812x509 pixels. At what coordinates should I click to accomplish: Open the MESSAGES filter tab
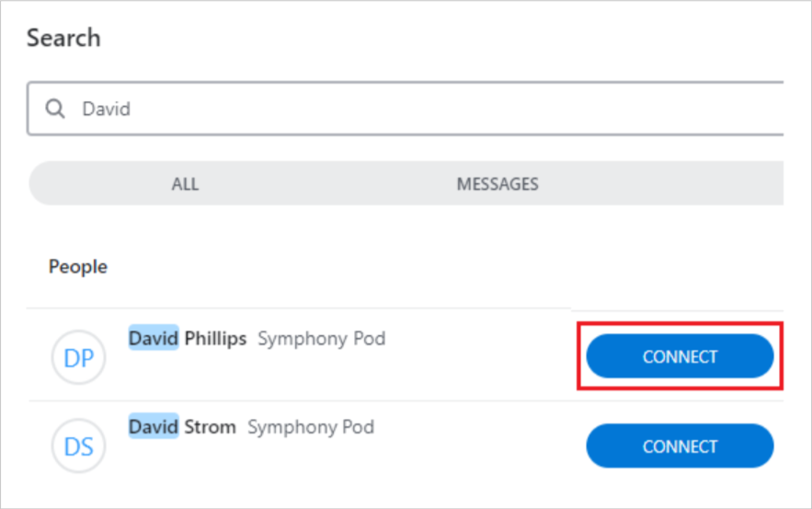[x=497, y=183]
